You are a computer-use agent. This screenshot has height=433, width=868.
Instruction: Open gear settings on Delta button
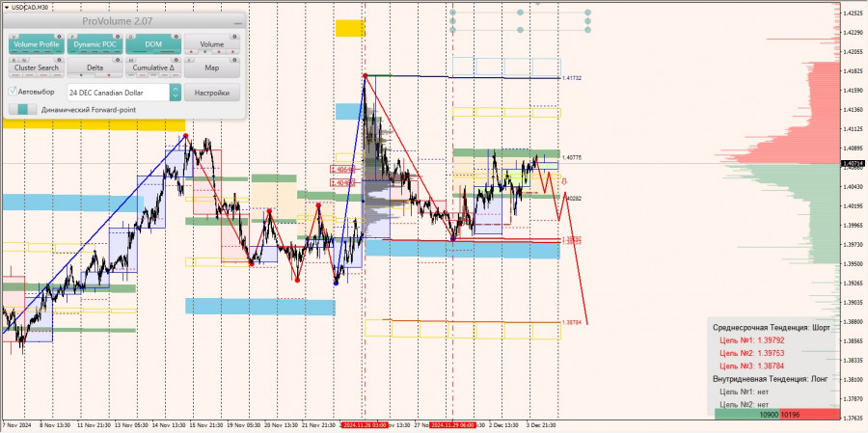[119, 59]
